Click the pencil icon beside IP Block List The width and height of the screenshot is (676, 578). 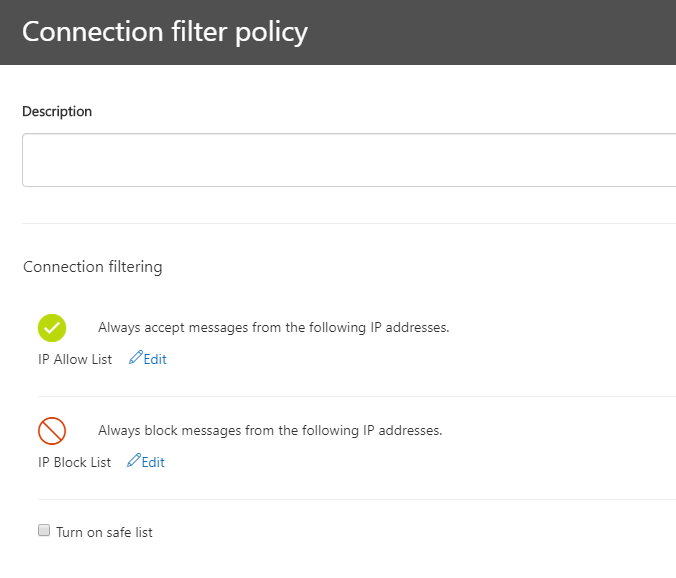[134, 460]
